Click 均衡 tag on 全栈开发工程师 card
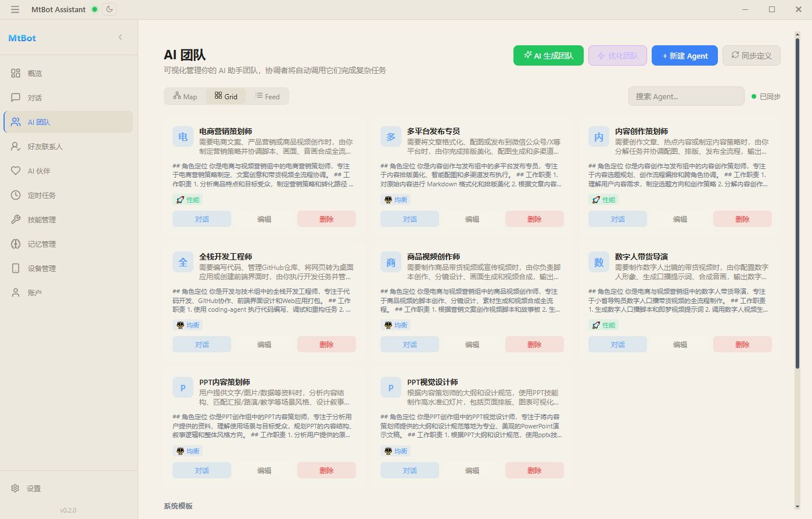This screenshot has height=519, width=812. [188, 325]
